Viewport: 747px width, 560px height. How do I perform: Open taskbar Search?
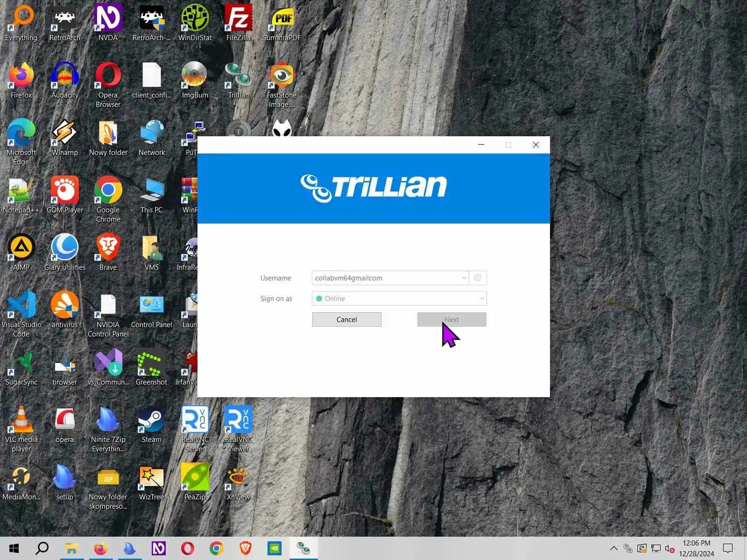pyautogui.click(x=42, y=548)
